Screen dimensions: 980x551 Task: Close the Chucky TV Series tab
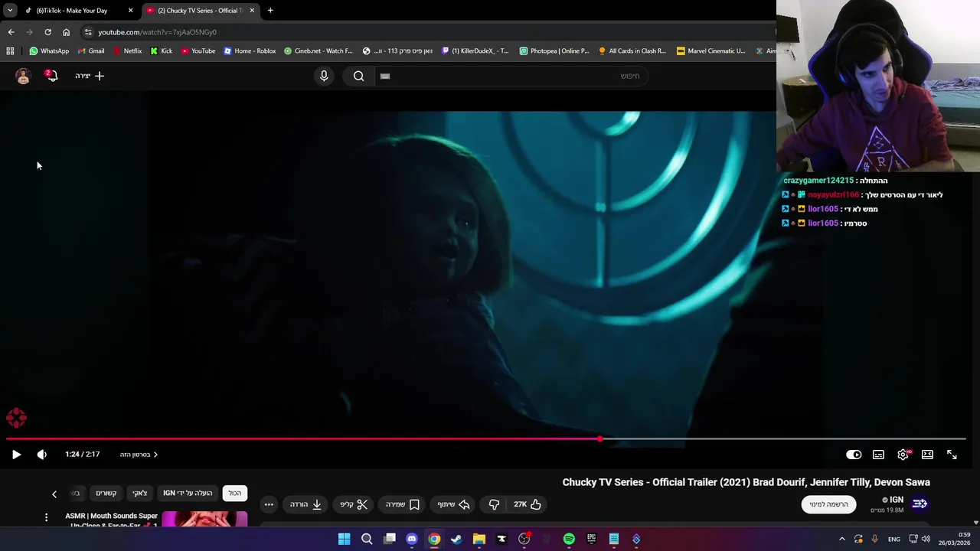252,11
